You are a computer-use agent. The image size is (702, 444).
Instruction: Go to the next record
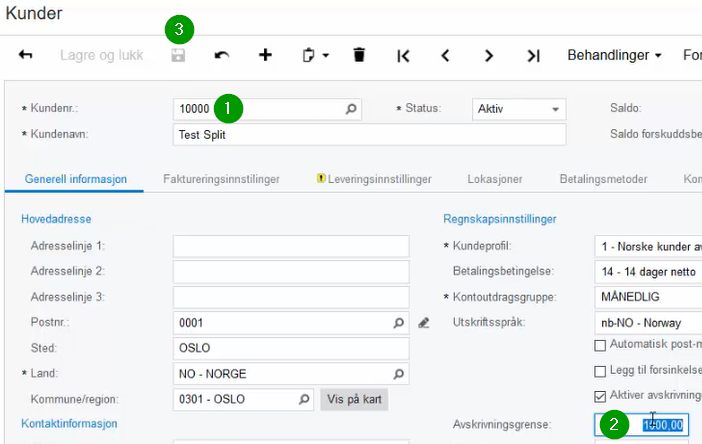pyautogui.click(x=489, y=56)
